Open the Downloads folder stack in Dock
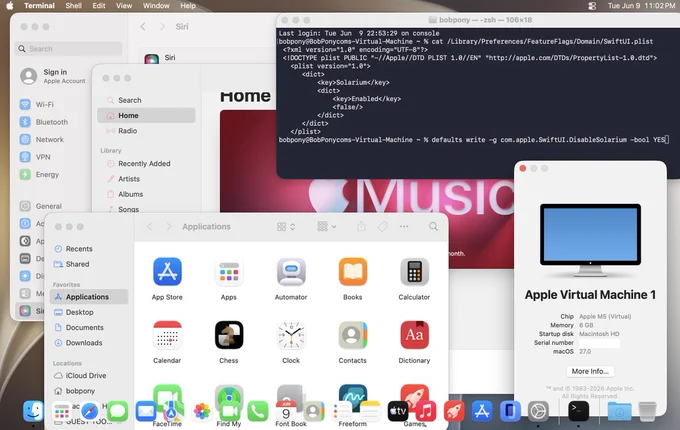This screenshot has width=680, height=430. pos(619,411)
